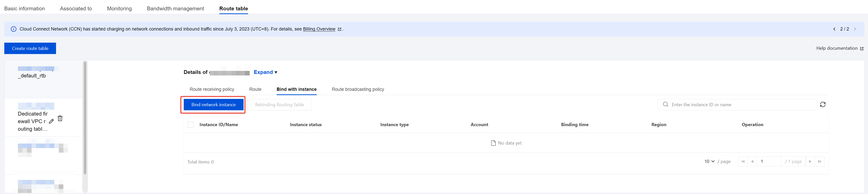Click the route table list scrollbar
Screen dimensions: 868x194
pyautogui.click(x=85, y=118)
